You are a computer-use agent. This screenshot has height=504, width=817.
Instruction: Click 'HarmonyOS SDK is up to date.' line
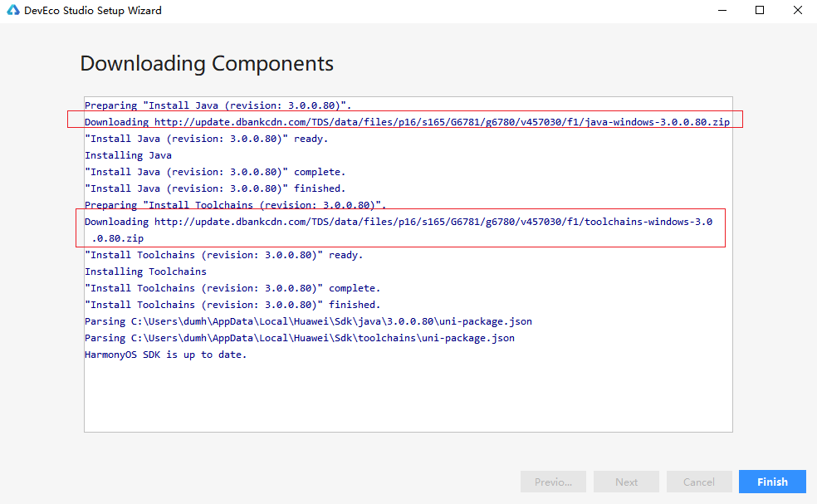pos(166,355)
